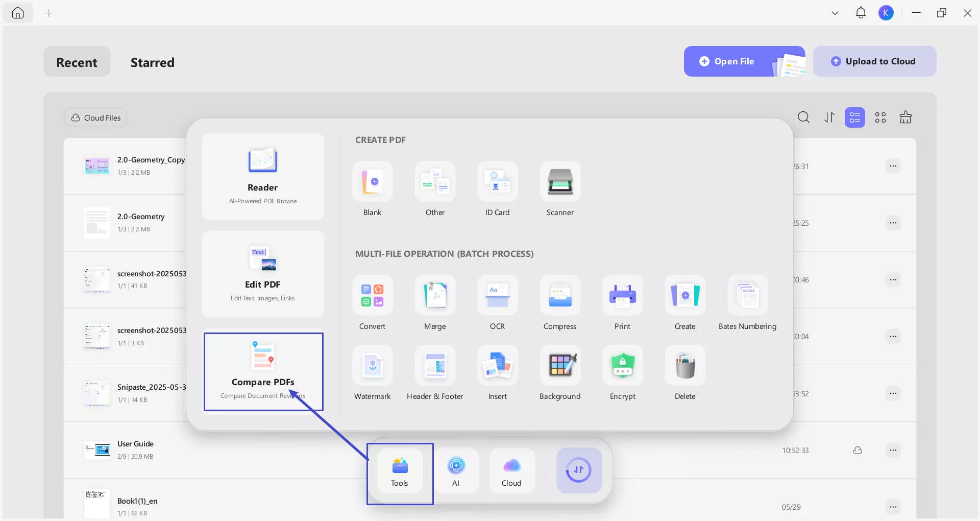Click the search magnifier icon
Viewport: 980px width, 521px height.
point(803,117)
